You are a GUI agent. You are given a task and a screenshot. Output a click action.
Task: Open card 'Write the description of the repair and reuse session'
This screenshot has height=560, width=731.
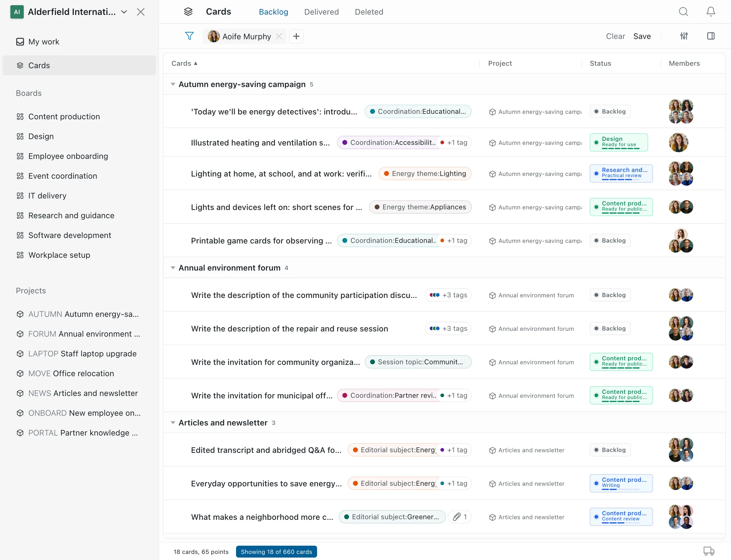click(x=289, y=329)
